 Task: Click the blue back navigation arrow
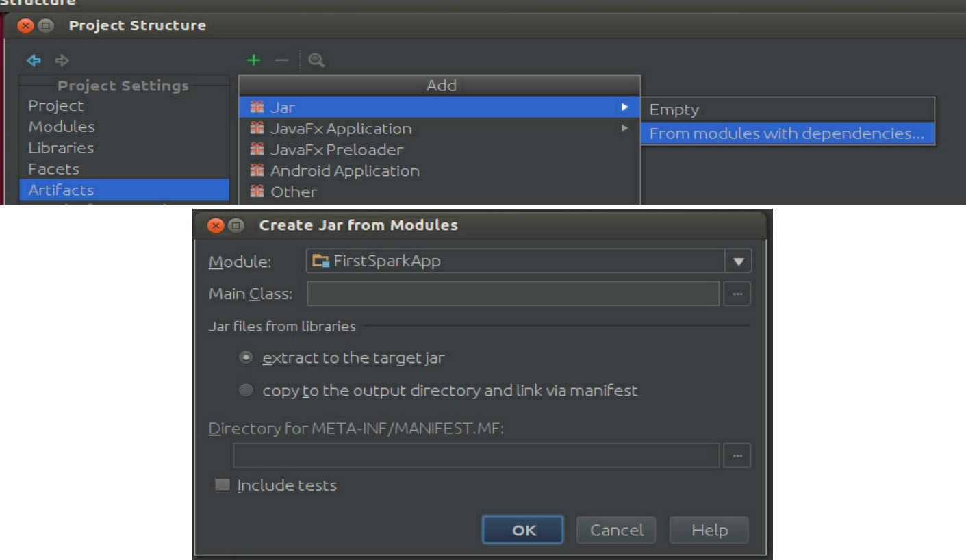tap(34, 61)
